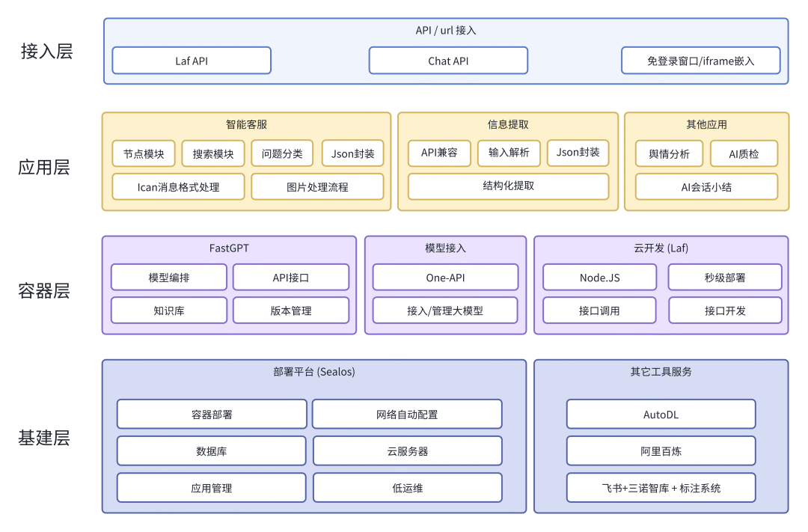Viewport: 808px width, 532px height.
Task: Click the 版本管理 box
Action: pyautogui.click(x=291, y=311)
